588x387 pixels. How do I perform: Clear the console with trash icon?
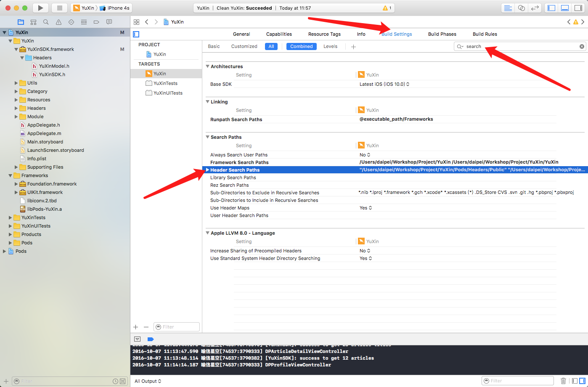(x=563, y=381)
